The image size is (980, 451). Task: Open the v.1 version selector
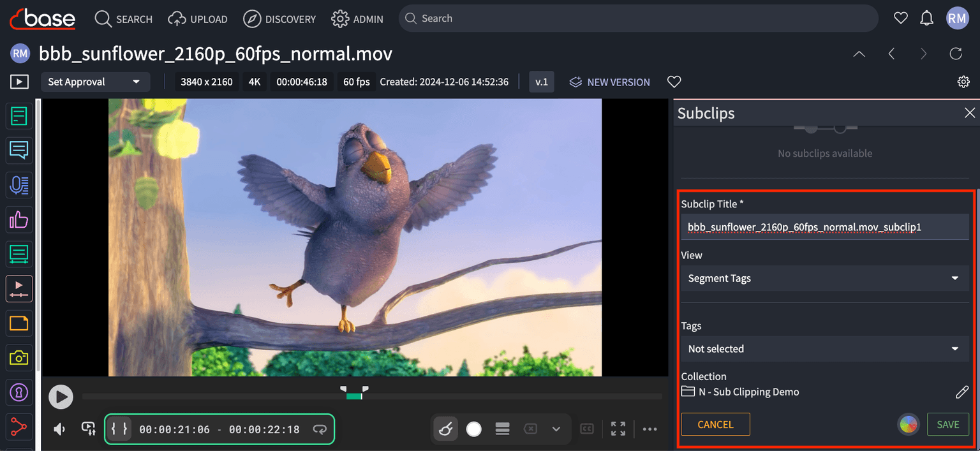[x=542, y=82]
